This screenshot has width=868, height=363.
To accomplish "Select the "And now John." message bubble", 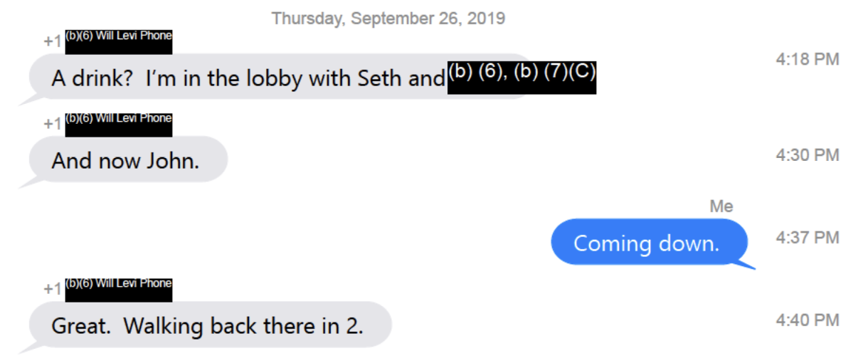I will click(128, 159).
